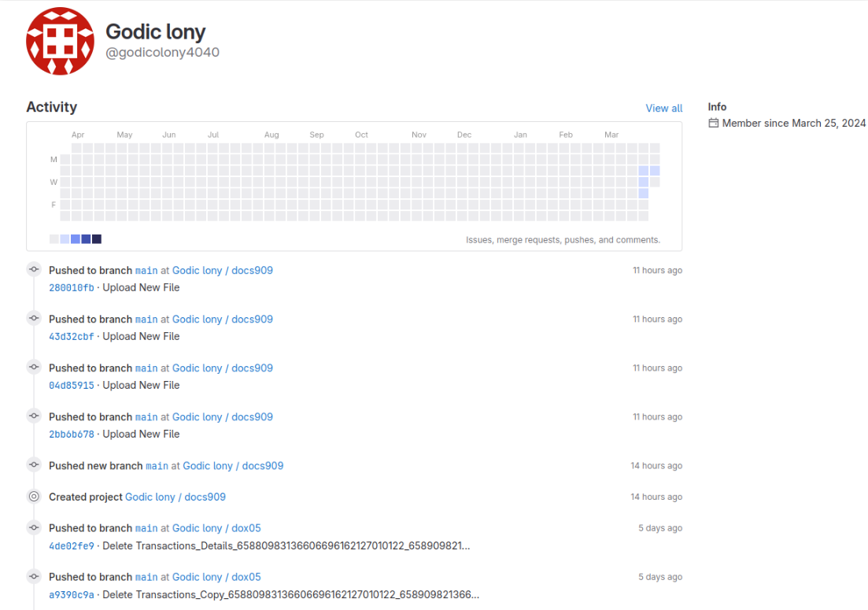The height and width of the screenshot is (610, 868).
Task: Click Member since March 25, 2024 text
Action: [x=794, y=123]
